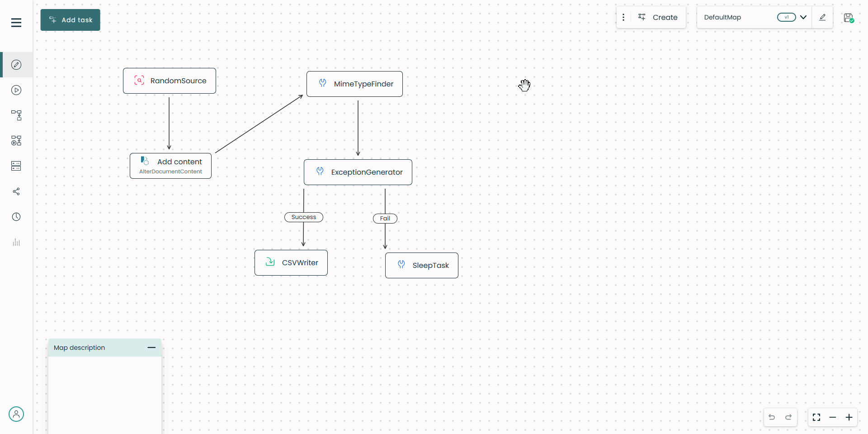Open the bar chart statistics icon
Viewport: 868px width, 434px height.
[x=16, y=242]
